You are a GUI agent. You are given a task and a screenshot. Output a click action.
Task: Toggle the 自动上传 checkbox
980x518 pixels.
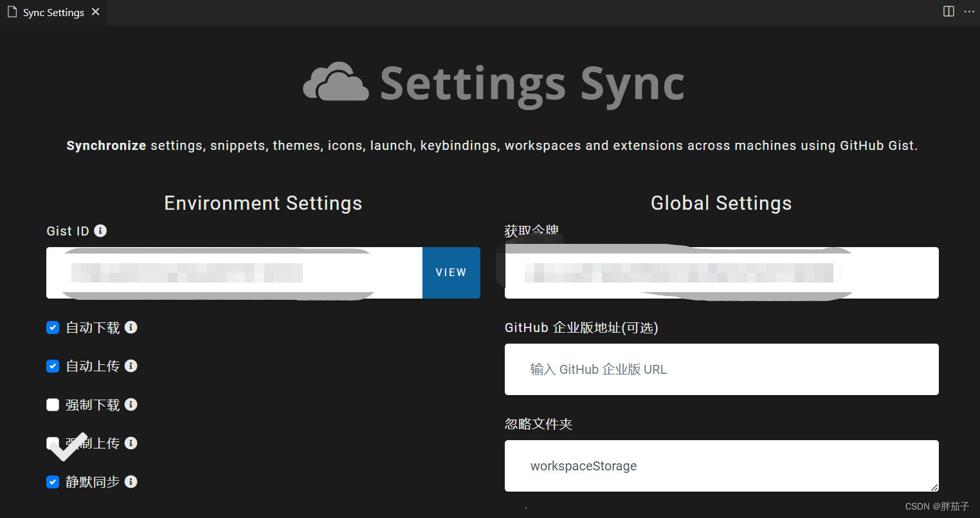(x=53, y=366)
